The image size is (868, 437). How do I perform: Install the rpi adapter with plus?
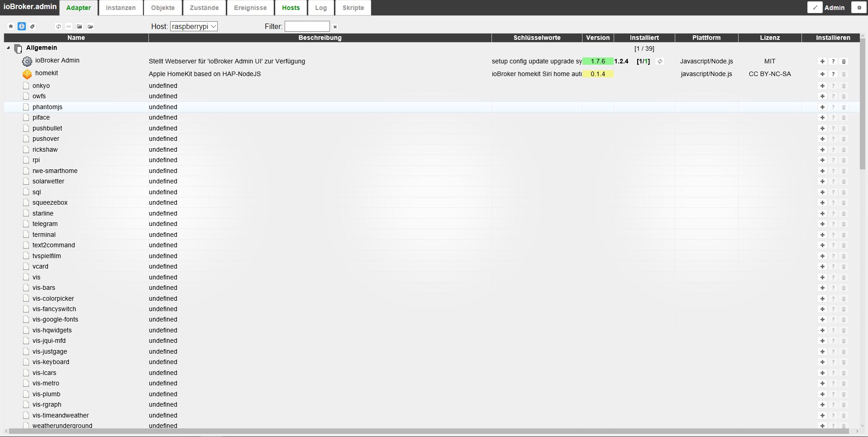pyautogui.click(x=822, y=160)
